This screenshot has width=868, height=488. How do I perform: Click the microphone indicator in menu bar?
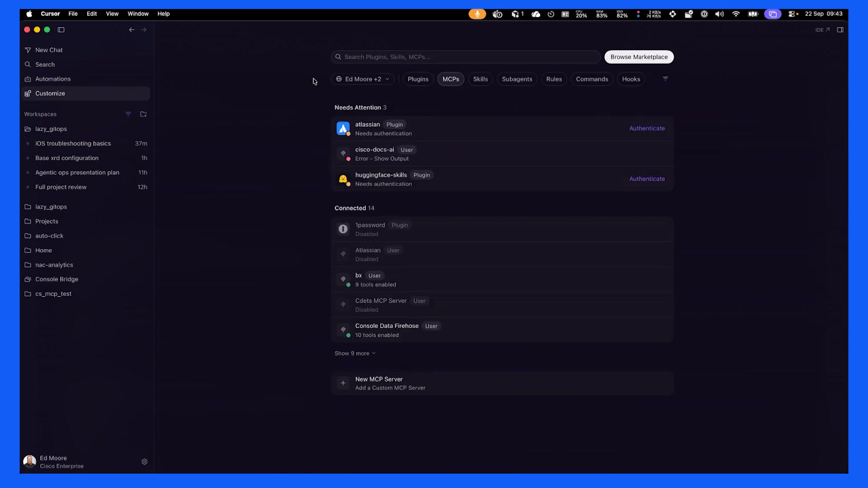pyautogui.click(x=477, y=14)
